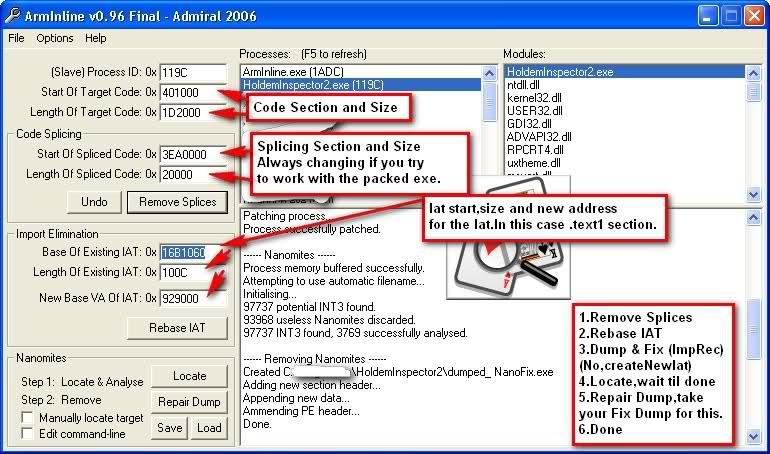Open the Options menu
The width and height of the screenshot is (770, 454).
(55, 38)
